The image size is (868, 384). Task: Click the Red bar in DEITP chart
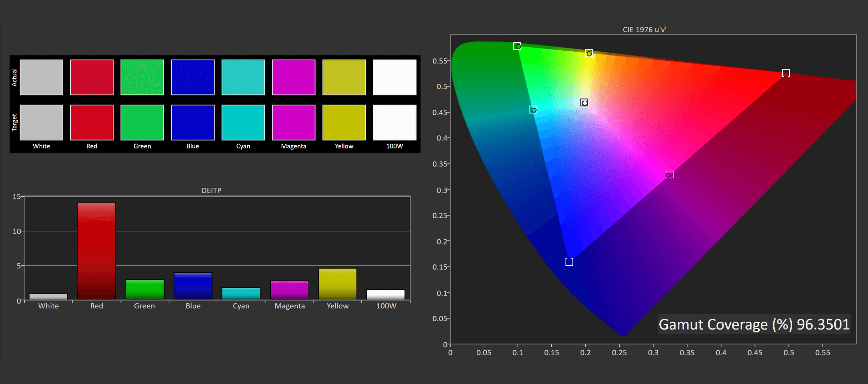[96, 251]
